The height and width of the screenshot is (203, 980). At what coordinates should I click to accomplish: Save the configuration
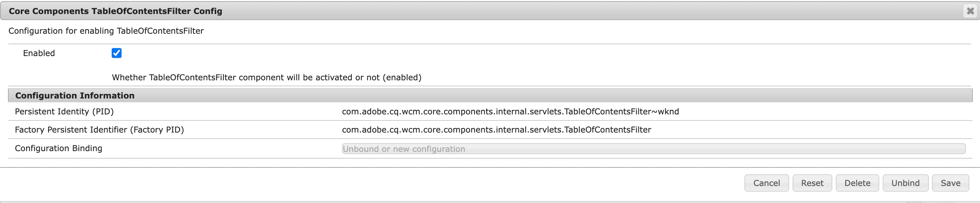pos(950,183)
